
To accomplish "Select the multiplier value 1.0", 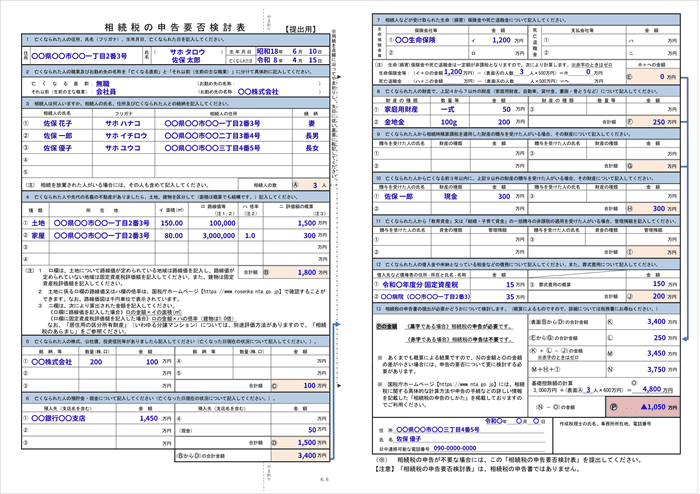I will pyautogui.click(x=250, y=235).
